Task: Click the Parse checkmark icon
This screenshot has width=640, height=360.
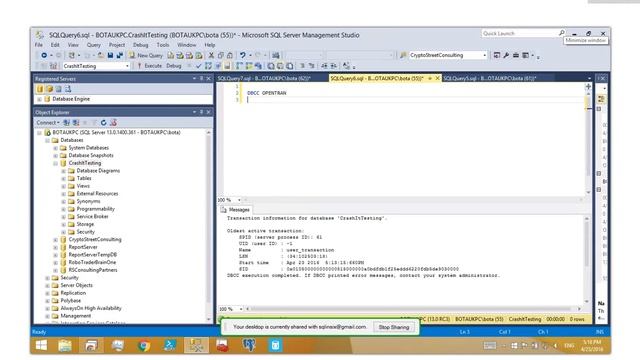Action: click(198, 66)
